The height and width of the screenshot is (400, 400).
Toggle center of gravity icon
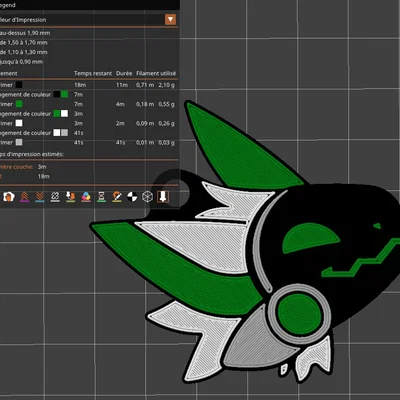point(132,197)
